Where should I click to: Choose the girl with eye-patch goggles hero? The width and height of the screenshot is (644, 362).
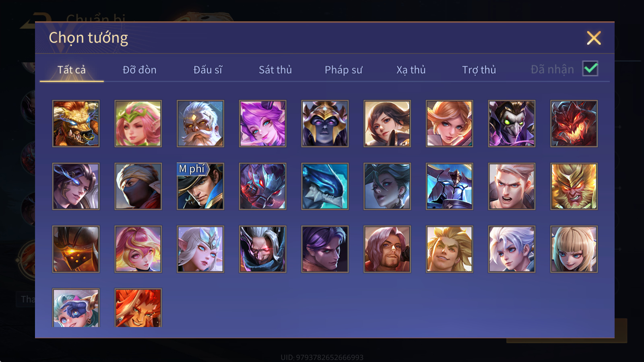[76, 308]
